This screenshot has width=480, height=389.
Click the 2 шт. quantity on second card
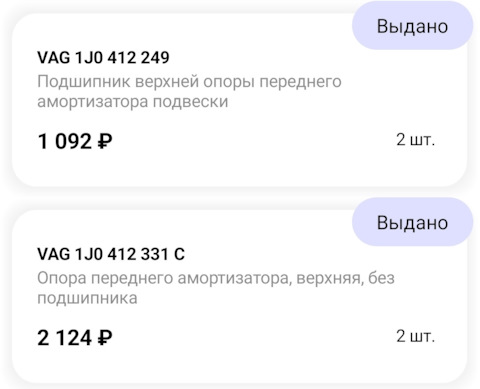(416, 336)
